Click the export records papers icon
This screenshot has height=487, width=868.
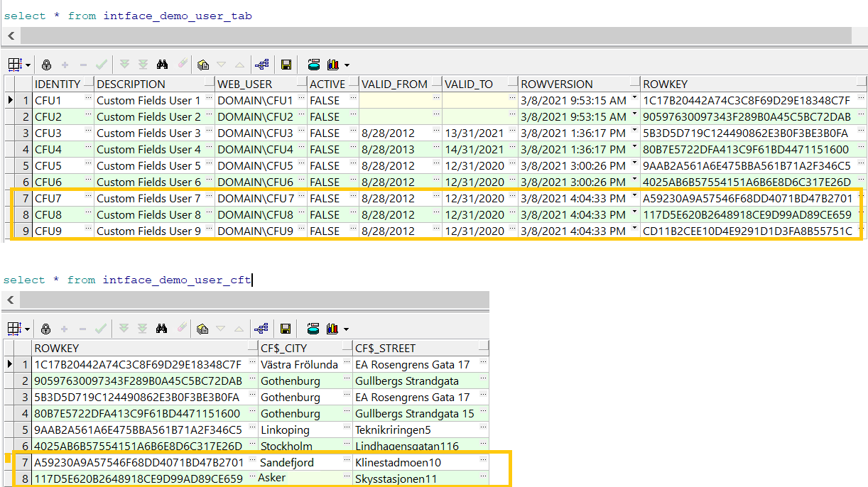202,64
